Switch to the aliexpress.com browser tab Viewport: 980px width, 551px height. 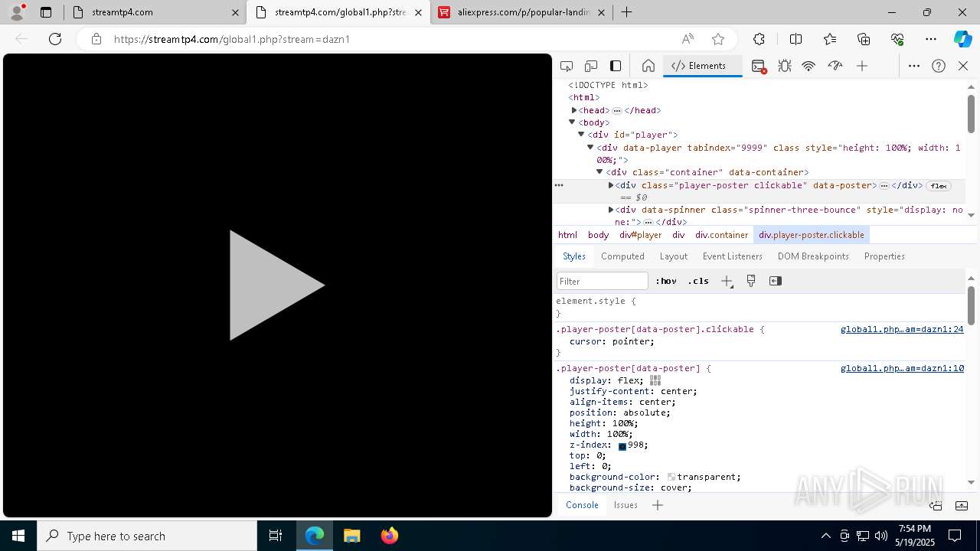coord(522,12)
